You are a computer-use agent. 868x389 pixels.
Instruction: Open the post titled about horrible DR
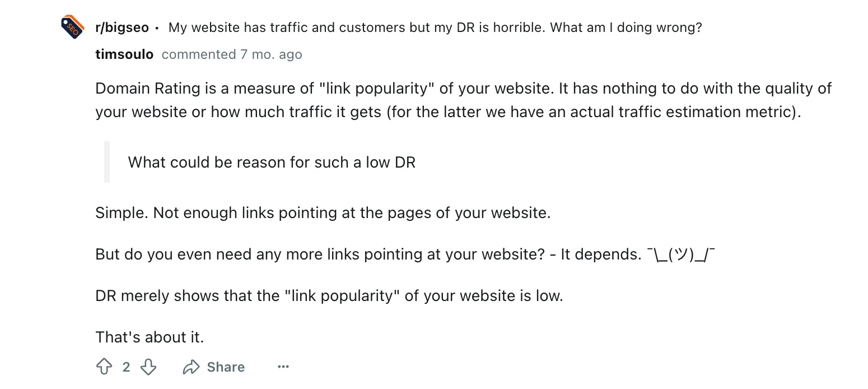436,27
